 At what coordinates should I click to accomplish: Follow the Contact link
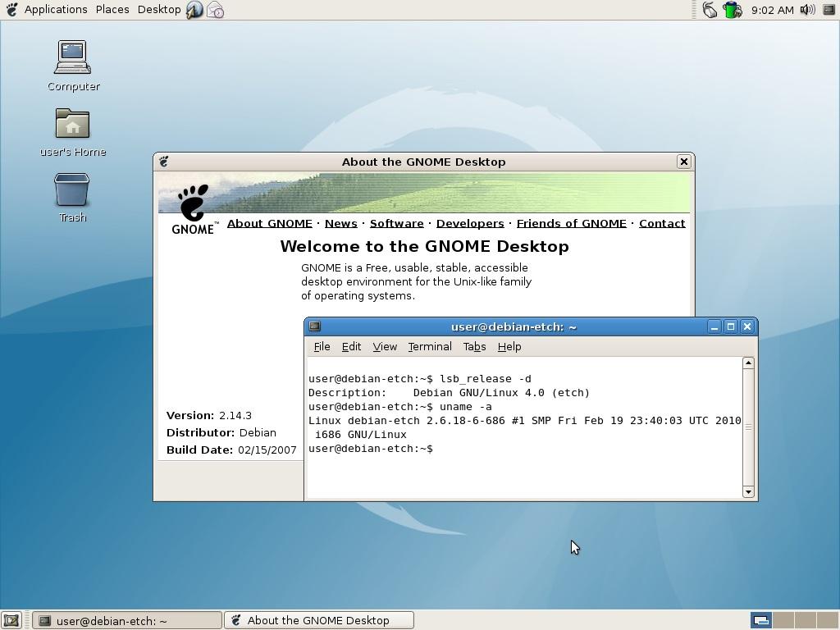[x=662, y=223]
